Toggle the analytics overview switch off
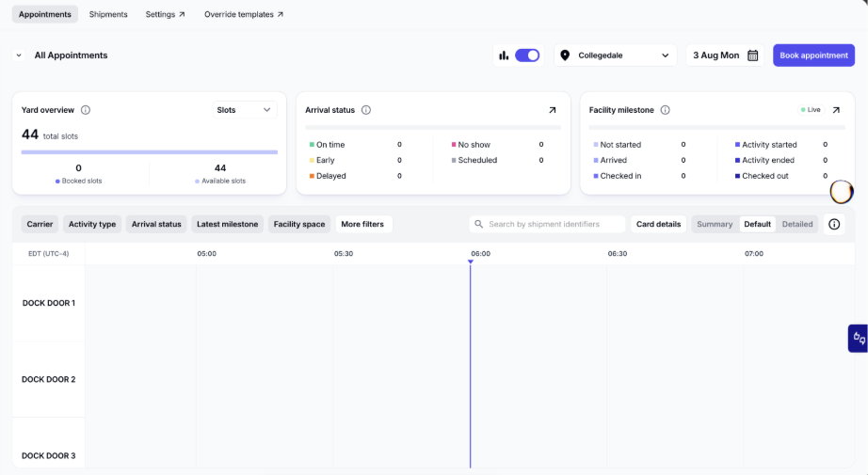The image size is (868, 475). pyautogui.click(x=527, y=55)
